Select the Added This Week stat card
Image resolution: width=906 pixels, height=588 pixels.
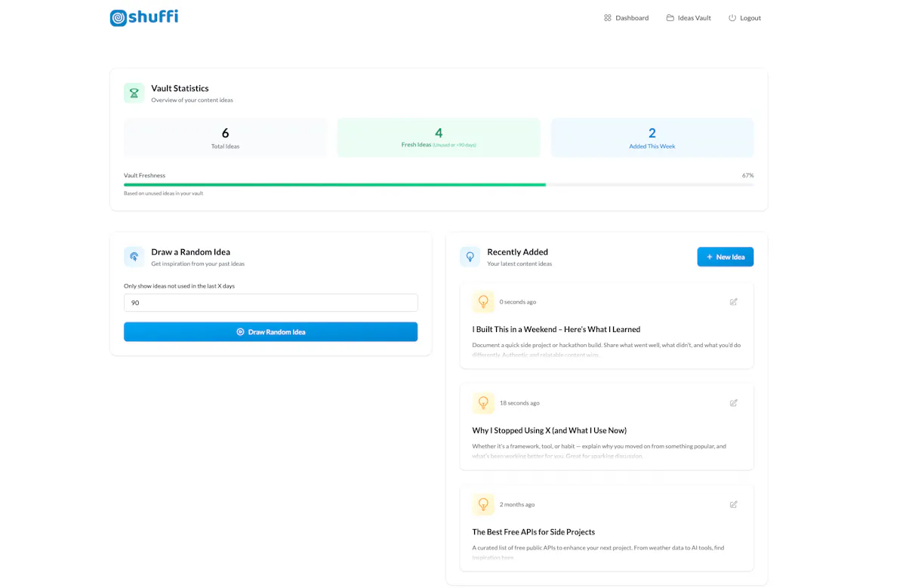click(x=652, y=137)
